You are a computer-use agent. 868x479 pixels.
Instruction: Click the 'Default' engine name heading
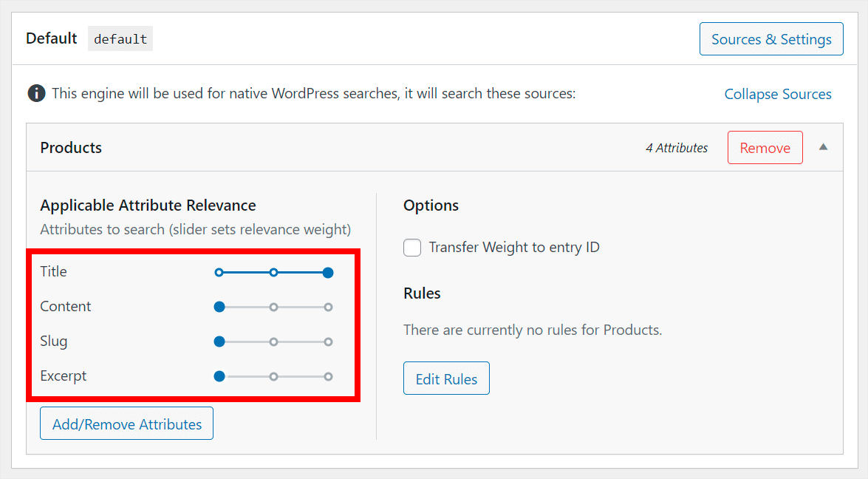[52, 38]
